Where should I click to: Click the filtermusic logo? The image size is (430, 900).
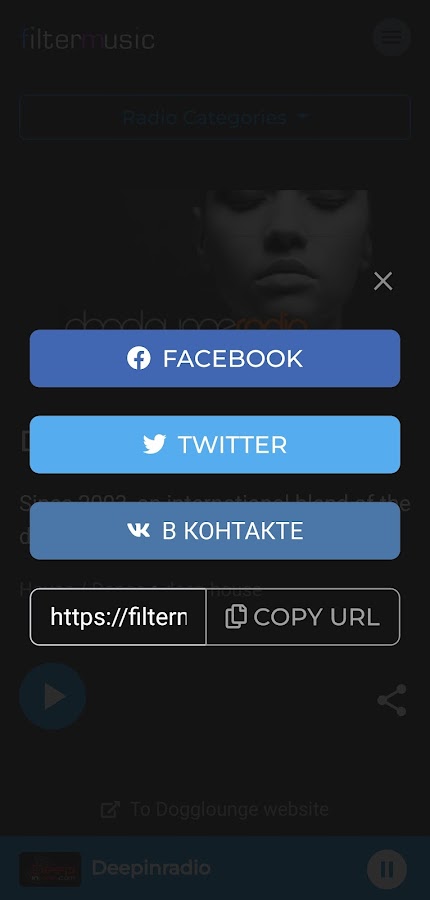point(88,39)
